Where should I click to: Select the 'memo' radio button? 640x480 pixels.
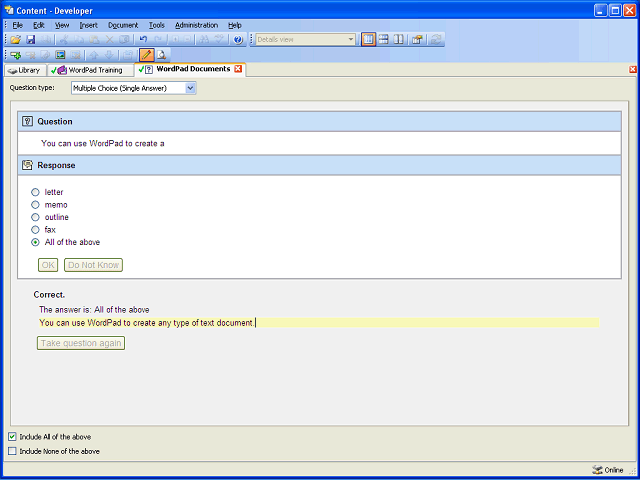click(x=36, y=204)
